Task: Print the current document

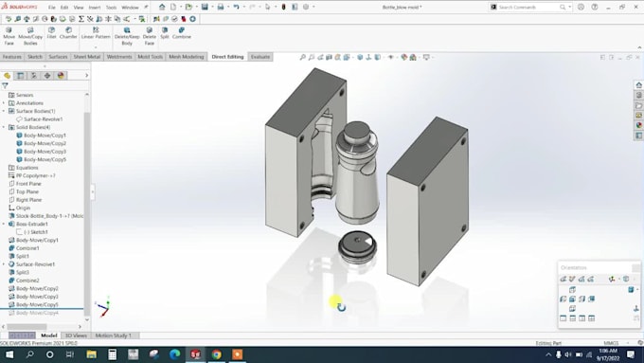Action: pyautogui.click(x=221, y=7)
